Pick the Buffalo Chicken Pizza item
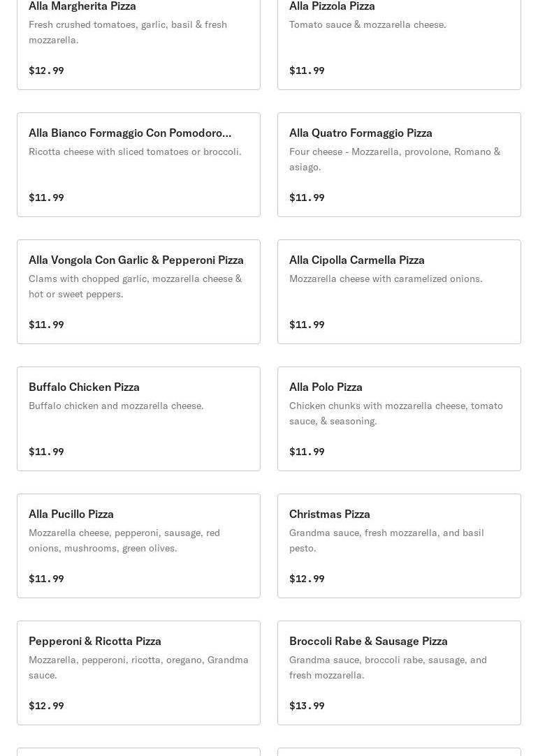 coord(84,387)
